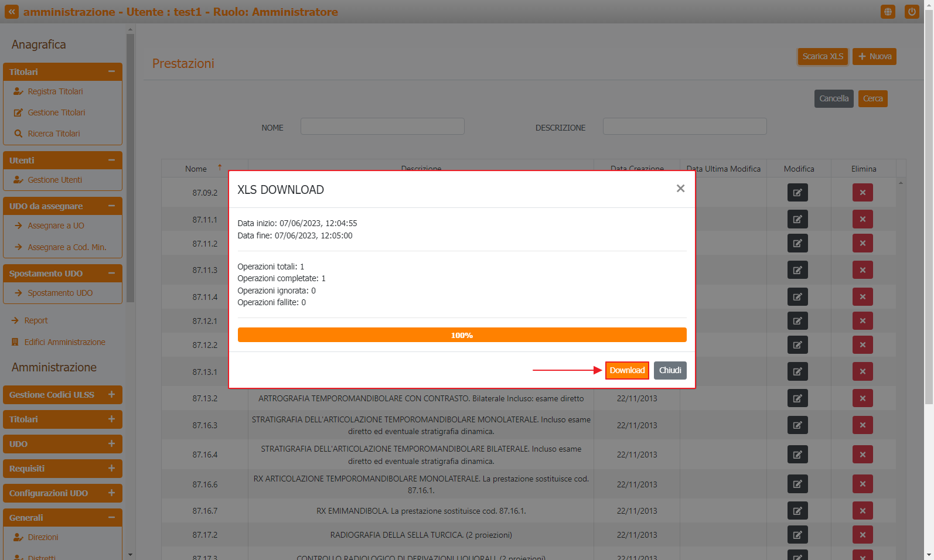Close the dialog with Chiudi button
This screenshot has width=934, height=560.
670,370
